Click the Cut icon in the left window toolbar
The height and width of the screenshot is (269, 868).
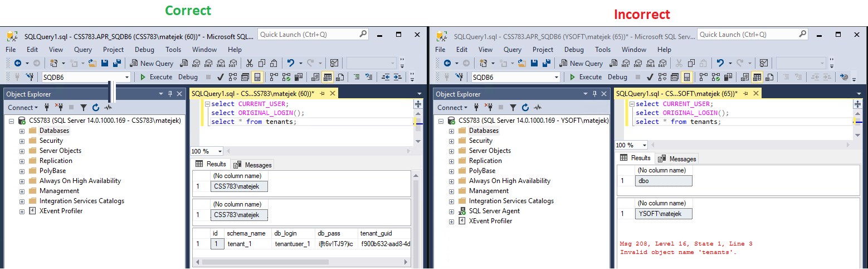[249, 63]
